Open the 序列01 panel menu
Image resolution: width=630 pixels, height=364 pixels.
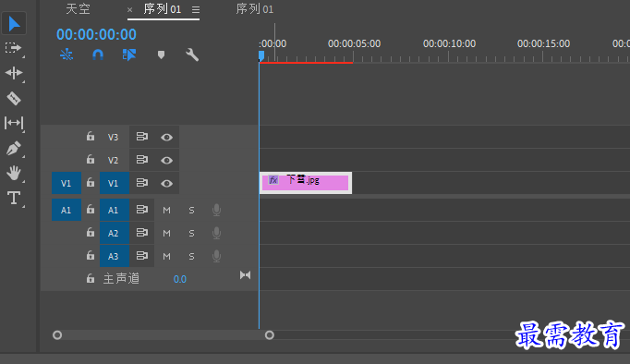coord(196,9)
